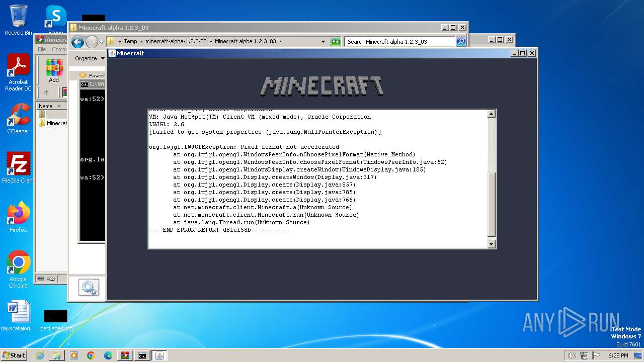Open the dayscatalog Word document icon

[18, 316]
